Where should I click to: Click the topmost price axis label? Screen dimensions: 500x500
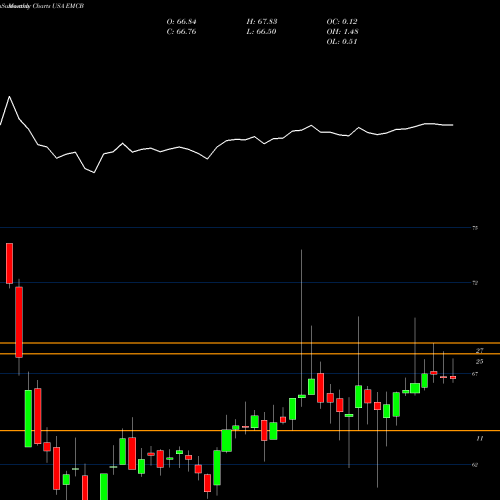pos(475,228)
